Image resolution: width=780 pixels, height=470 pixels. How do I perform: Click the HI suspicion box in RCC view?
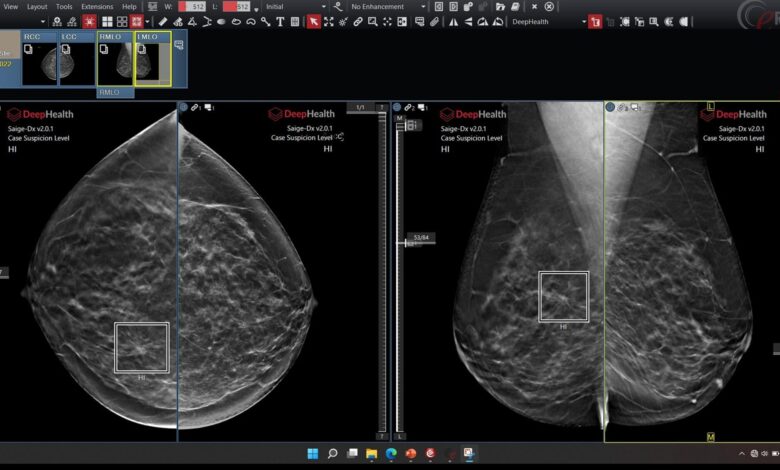point(142,348)
